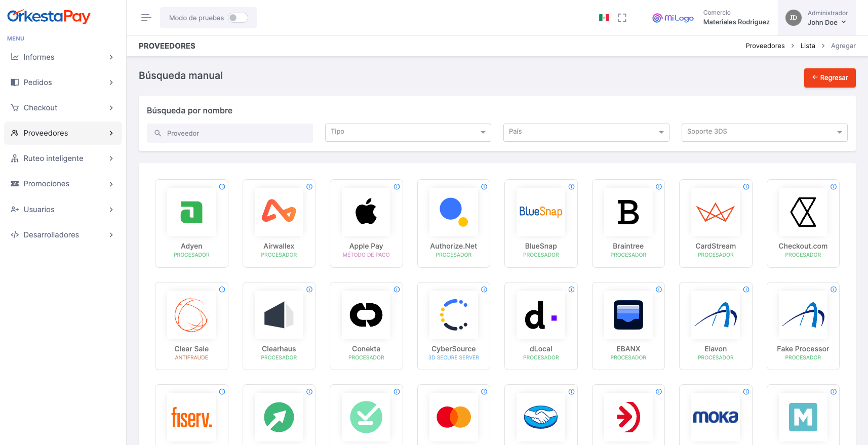Click the EBANX provider name label
This screenshot has width=868, height=445.
click(x=628, y=349)
